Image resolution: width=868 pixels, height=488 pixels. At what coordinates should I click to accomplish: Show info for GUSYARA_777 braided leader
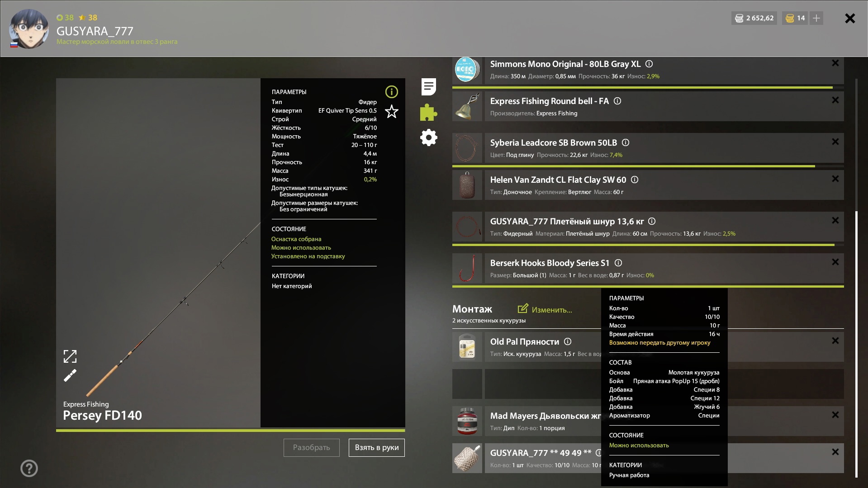coord(652,222)
